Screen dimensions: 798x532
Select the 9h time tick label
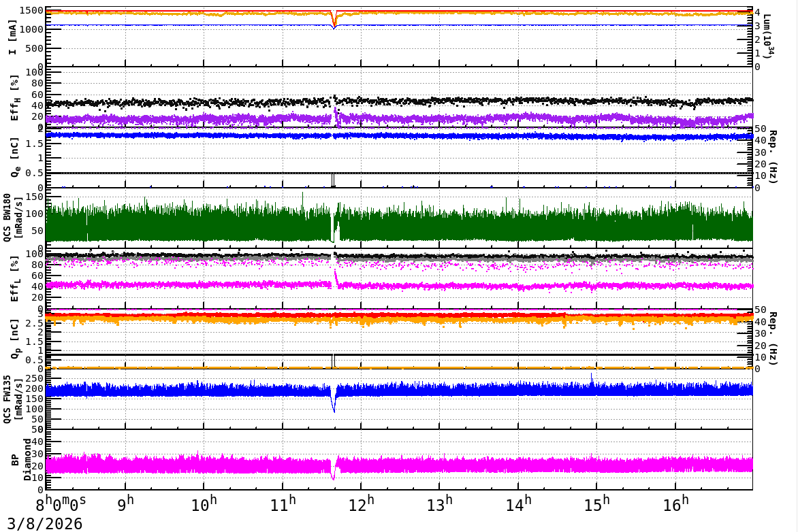tap(127, 503)
